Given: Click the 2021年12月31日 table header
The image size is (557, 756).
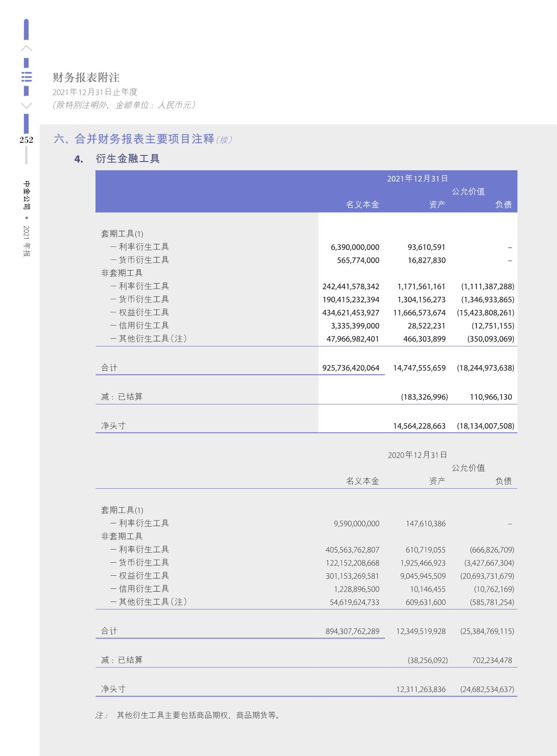Looking at the screenshot, I should click(417, 178).
